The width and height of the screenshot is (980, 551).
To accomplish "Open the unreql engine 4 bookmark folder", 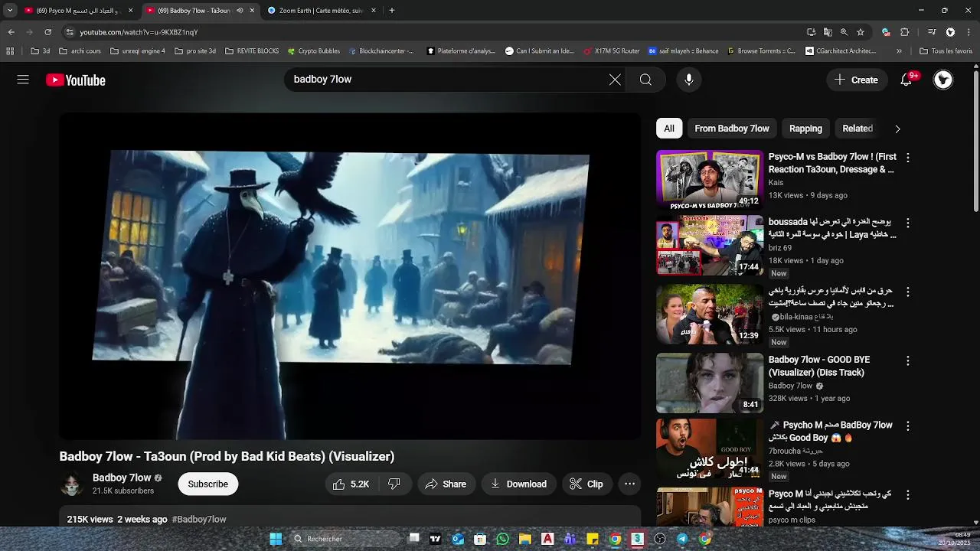I will pyautogui.click(x=138, y=51).
